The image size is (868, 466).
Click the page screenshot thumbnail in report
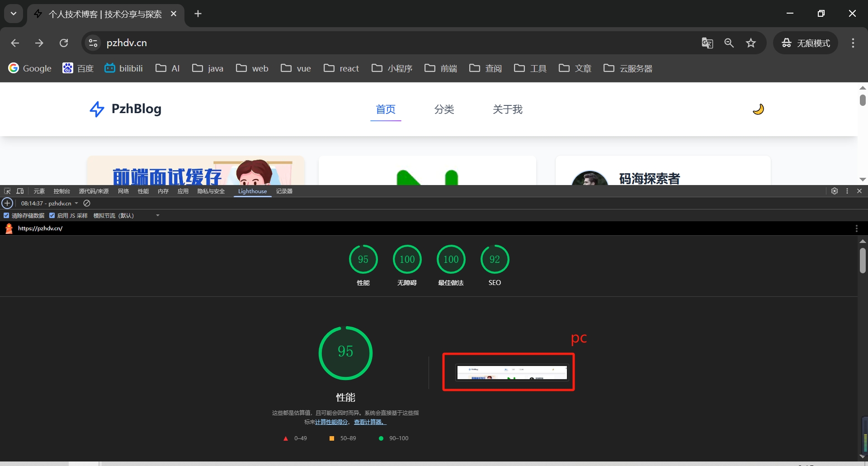512,372
